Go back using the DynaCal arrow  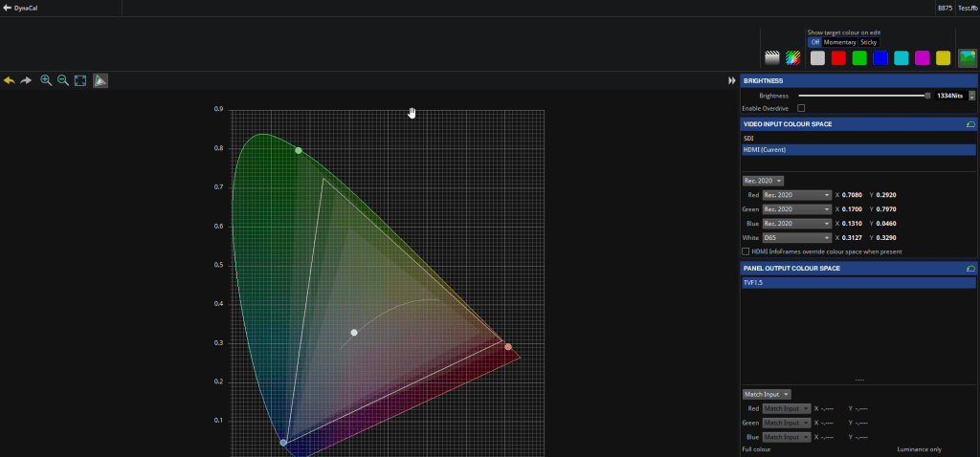(x=7, y=8)
